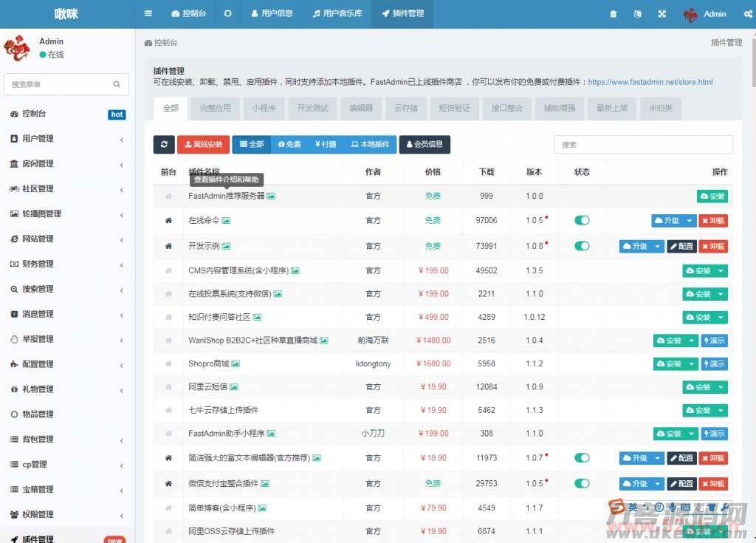Click the hamburger menu toggle icon
This screenshot has height=543, width=756.
(148, 14)
